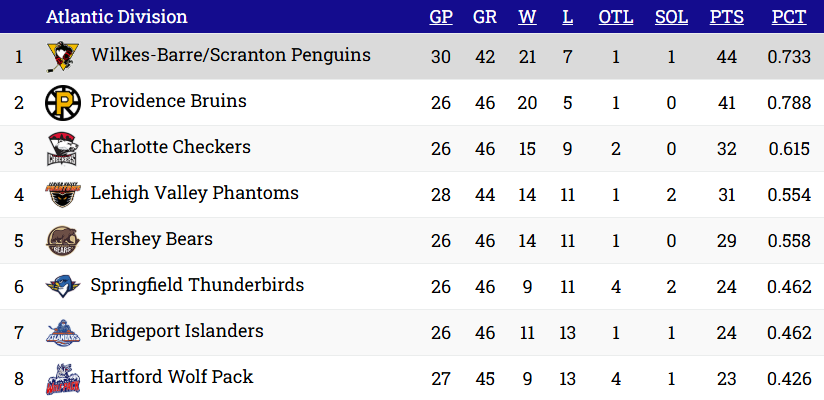This screenshot has width=824, height=400.
Task: Click the Wilkes-Barre/Scranton Penguins logo
Action: point(62,57)
